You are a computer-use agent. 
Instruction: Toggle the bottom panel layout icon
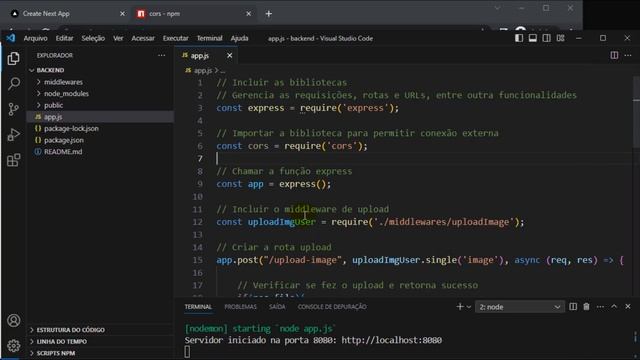tap(533, 38)
